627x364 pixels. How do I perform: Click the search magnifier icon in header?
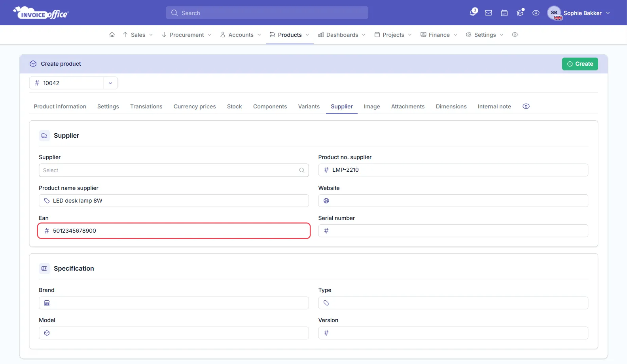(174, 13)
